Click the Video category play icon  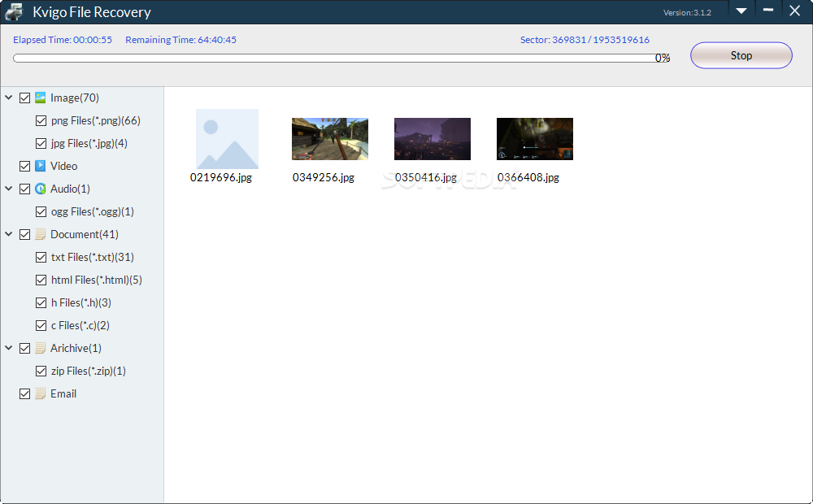click(41, 166)
